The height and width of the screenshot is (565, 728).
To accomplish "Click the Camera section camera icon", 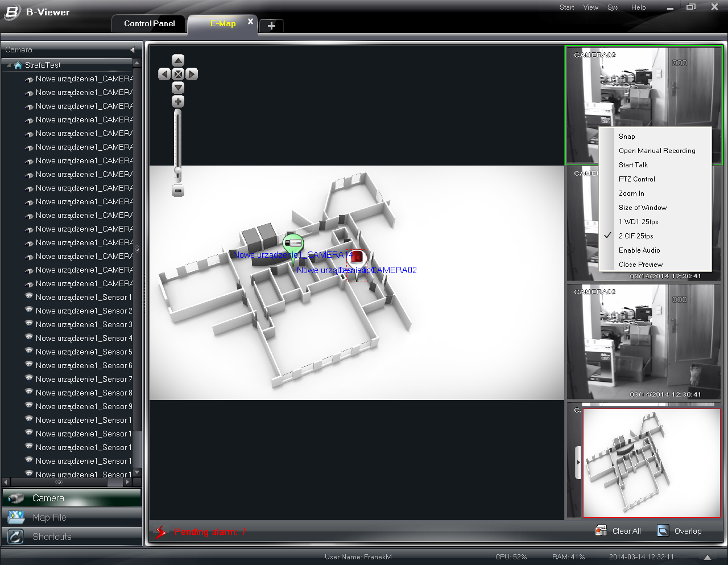I will [16, 498].
